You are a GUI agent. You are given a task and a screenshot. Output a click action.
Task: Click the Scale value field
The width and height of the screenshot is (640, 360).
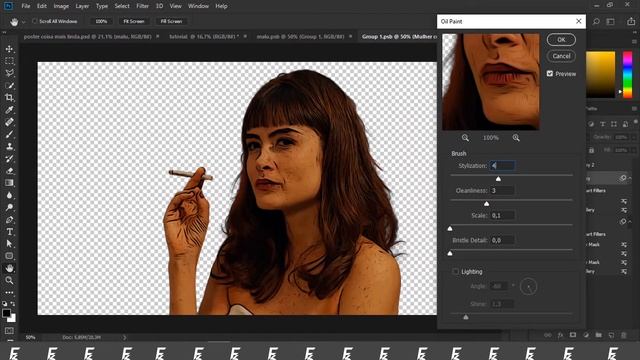502,215
